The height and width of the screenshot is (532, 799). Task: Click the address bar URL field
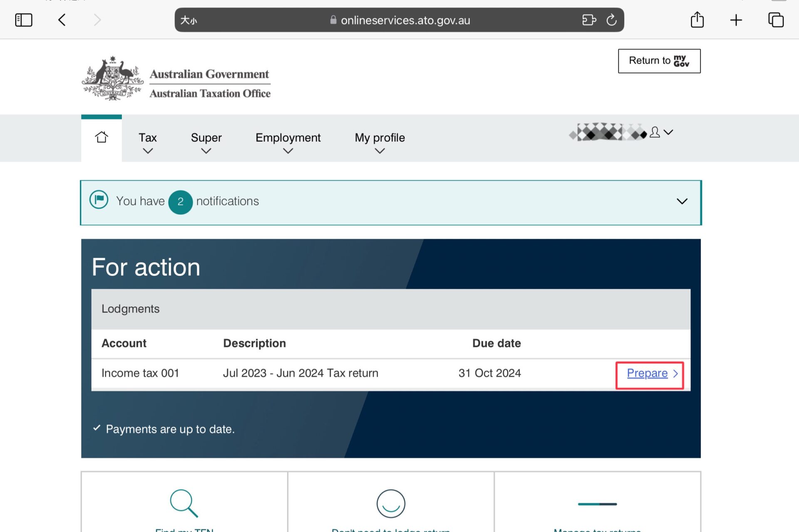(405, 20)
